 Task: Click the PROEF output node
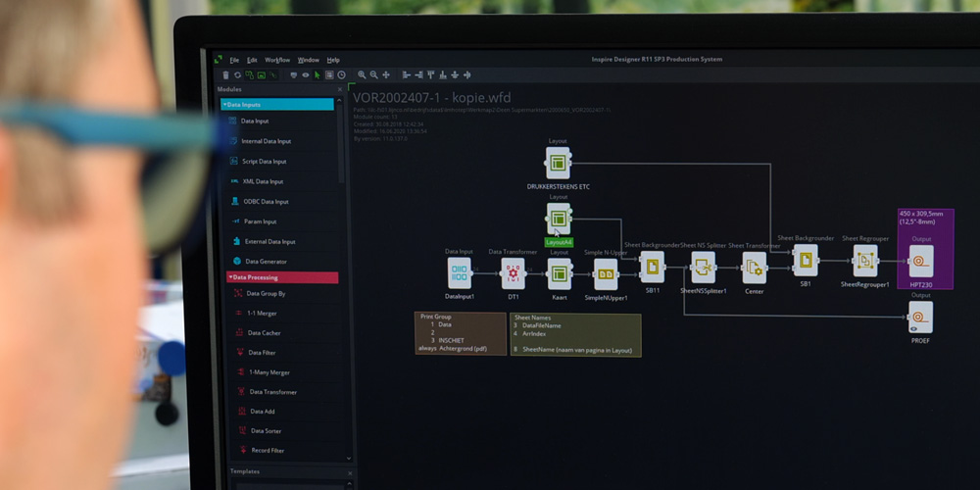coord(920,318)
